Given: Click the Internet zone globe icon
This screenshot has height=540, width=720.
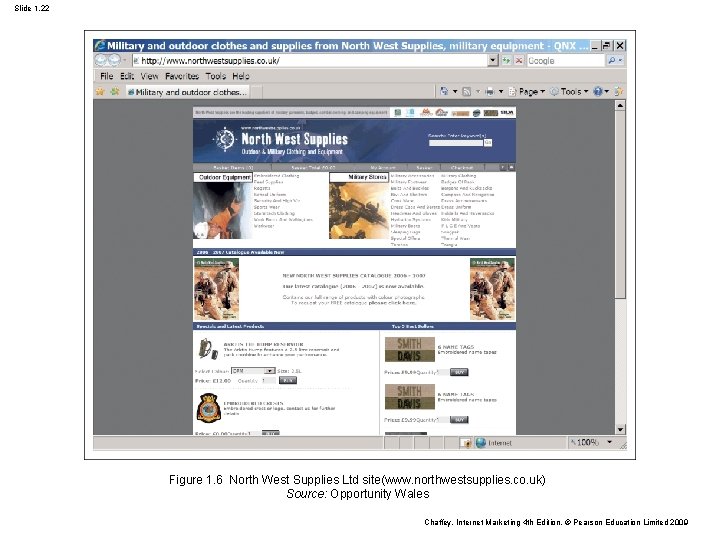Looking at the screenshot, I should [x=481, y=443].
